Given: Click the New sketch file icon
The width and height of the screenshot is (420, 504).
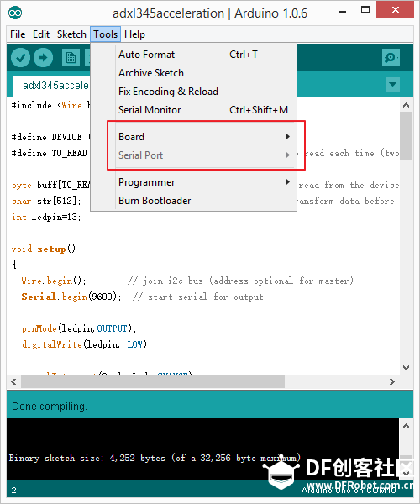Looking at the screenshot, I should [x=71, y=58].
